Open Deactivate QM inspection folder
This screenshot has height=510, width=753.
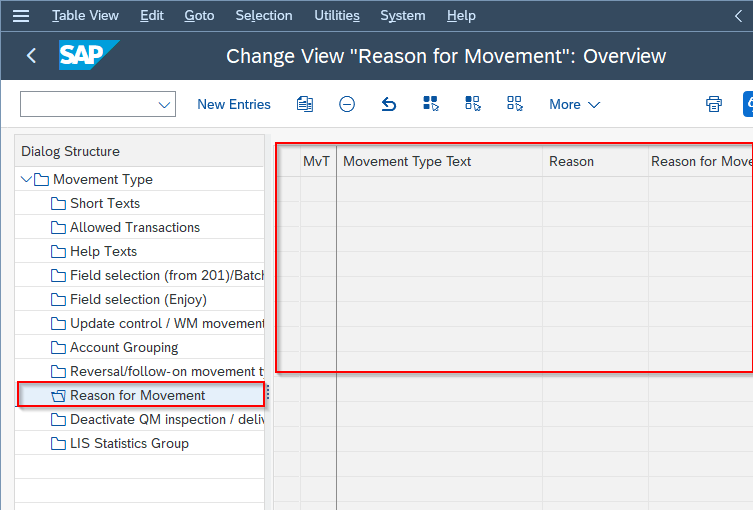(x=158, y=420)
